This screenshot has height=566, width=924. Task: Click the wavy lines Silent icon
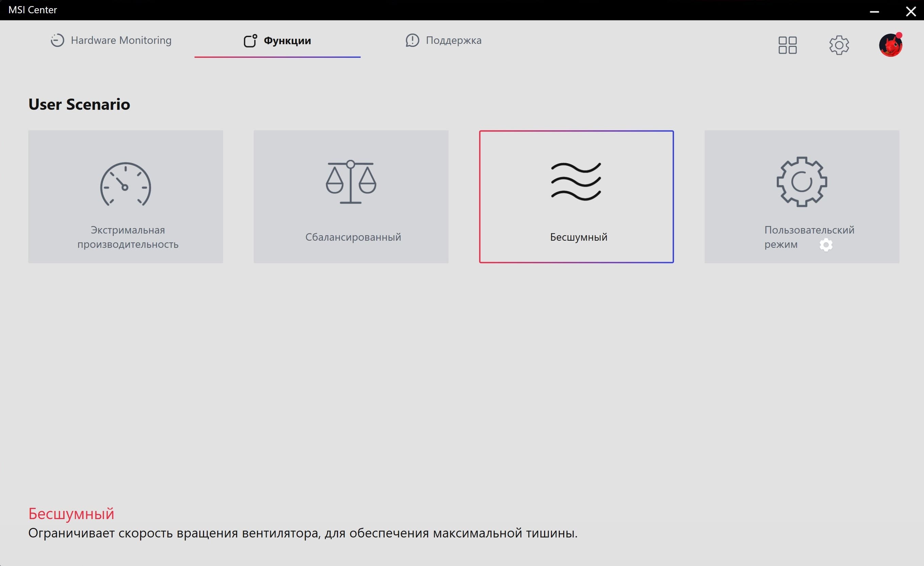tap(576, 182)
